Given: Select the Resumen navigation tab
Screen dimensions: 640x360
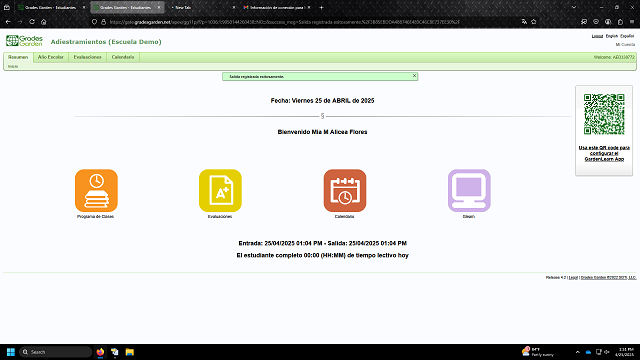Looking at the screenshot, I should [18, 58].
